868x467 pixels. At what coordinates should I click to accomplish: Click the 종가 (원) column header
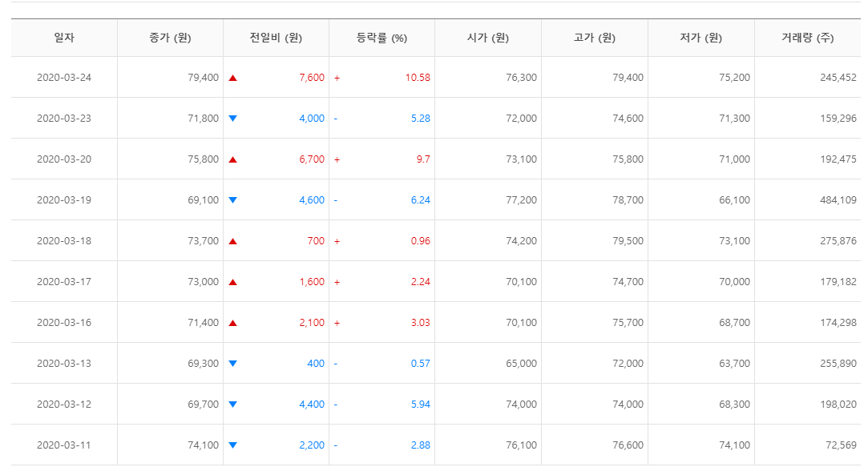[170, 38]
